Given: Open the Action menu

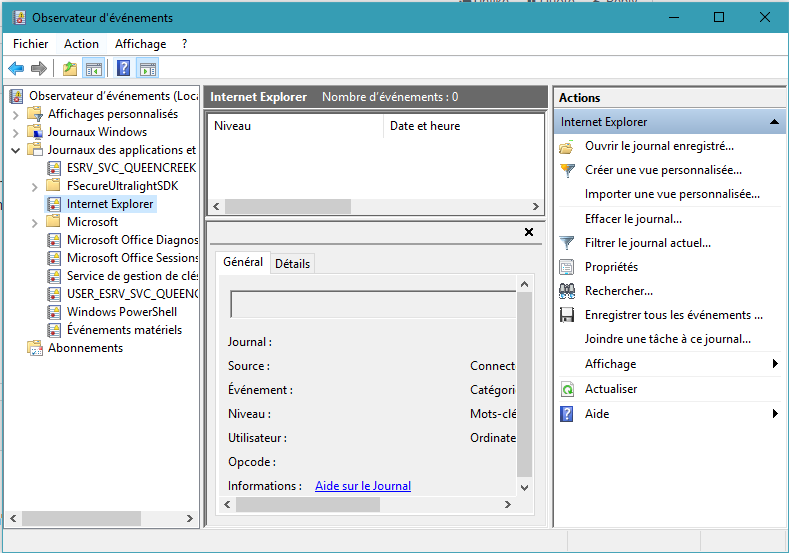Looking at the screenshot, I should [82, 44].
